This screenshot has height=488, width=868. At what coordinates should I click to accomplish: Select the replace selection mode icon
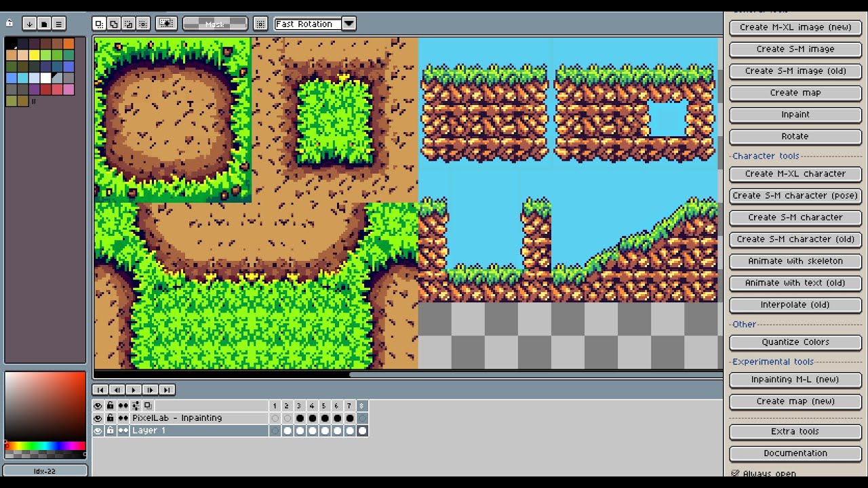pyautogui.click(x=99, y=24)
